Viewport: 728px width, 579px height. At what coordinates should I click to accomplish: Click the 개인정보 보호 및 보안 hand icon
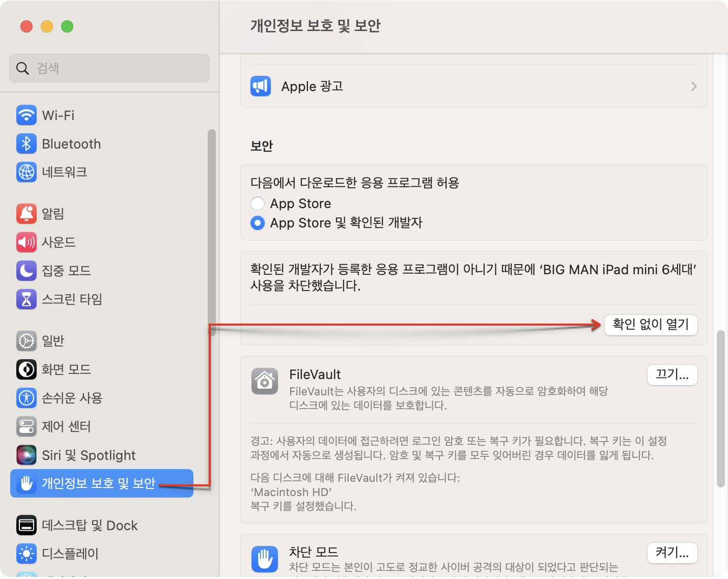(x=26, y=483)
